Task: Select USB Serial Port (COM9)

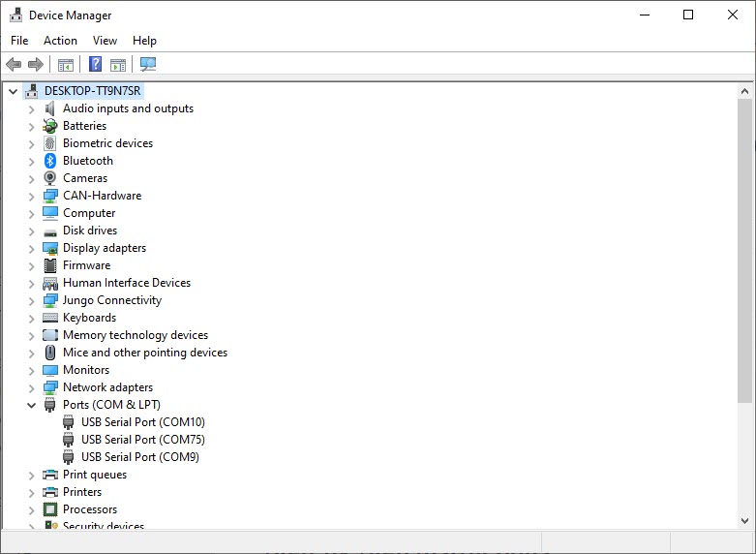Action: pos(140,457)
